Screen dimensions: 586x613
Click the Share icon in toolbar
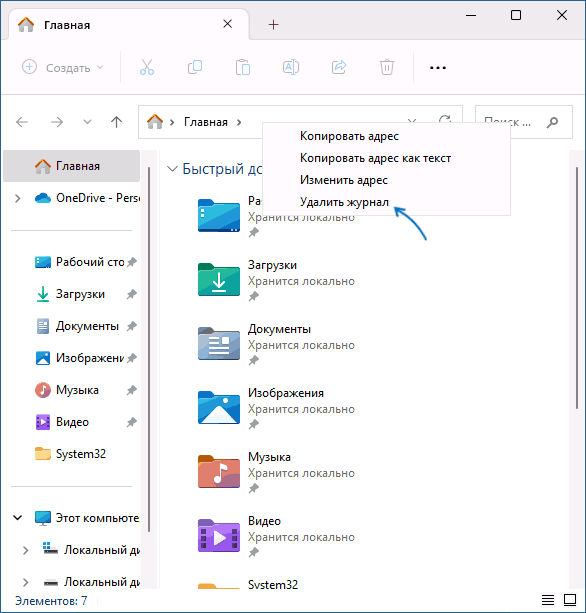click(339, 67)
